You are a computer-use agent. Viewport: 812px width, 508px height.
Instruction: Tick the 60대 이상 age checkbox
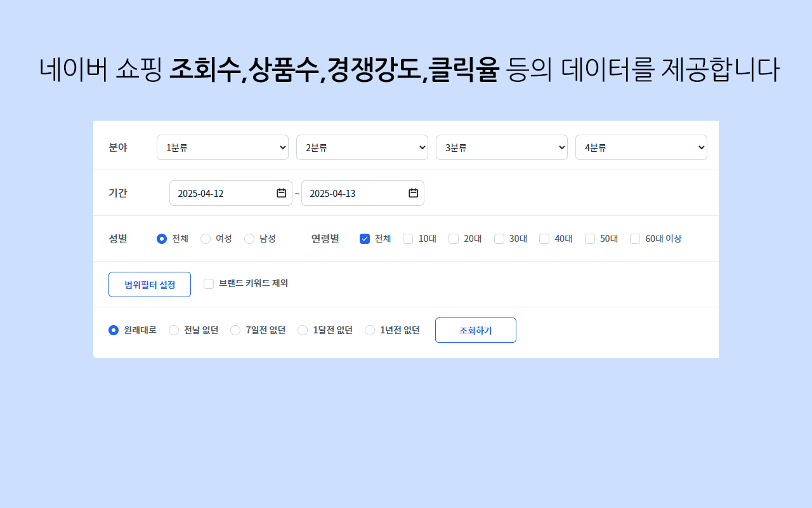point(635,239)
